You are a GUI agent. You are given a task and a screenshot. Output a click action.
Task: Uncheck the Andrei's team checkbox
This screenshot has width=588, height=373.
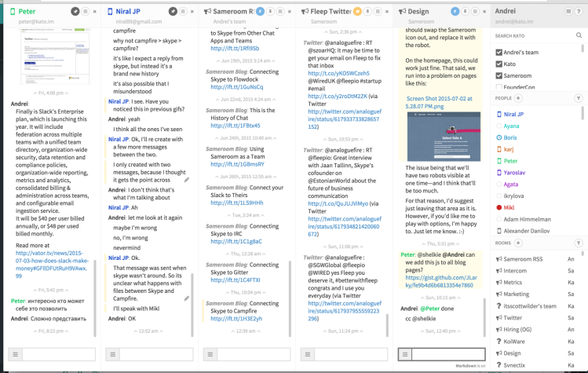pyautogui.click(x=499, y=52)
